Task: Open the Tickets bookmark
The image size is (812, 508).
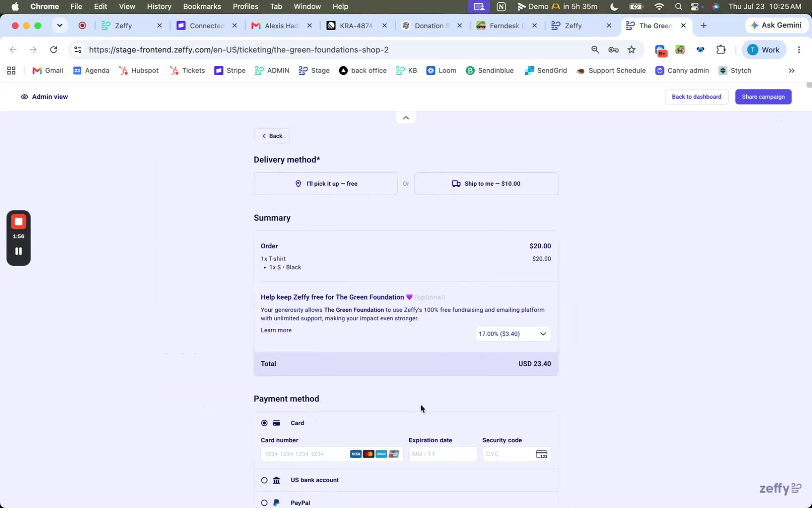Action: [x=187, y=71]
